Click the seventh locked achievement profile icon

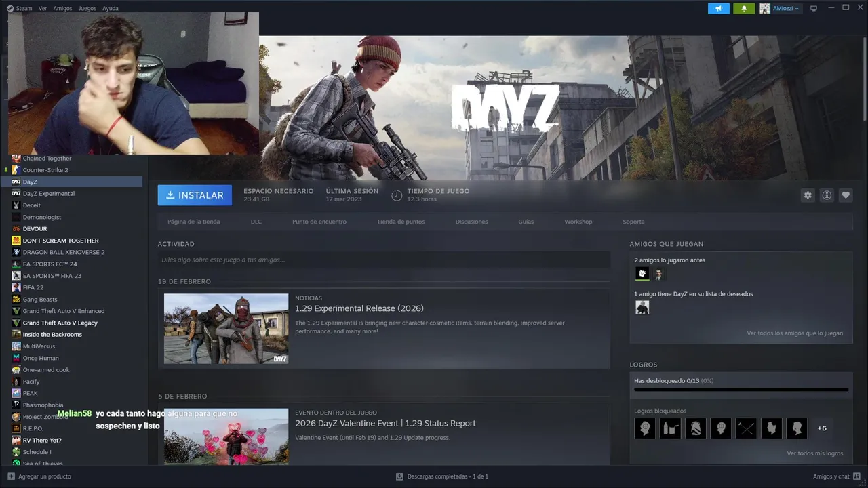tap(797, 428)
